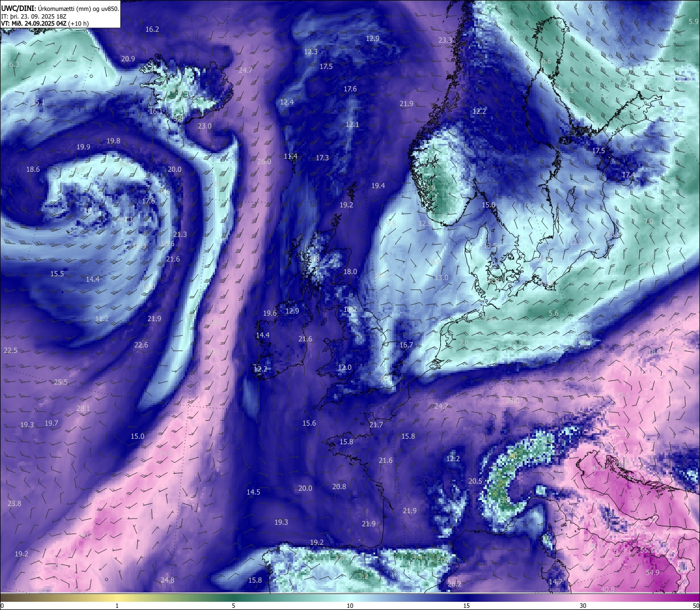Click the 23.8 value at the lower left edge

(14, 503)
